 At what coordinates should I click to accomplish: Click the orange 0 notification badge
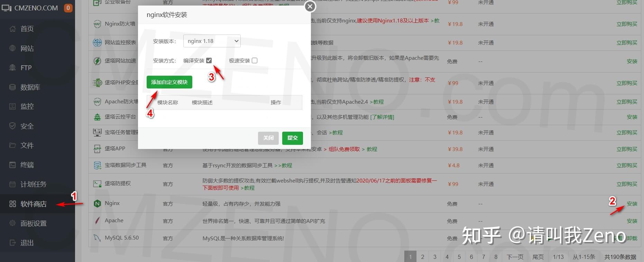pyautogui.click(x=68, y=8)
